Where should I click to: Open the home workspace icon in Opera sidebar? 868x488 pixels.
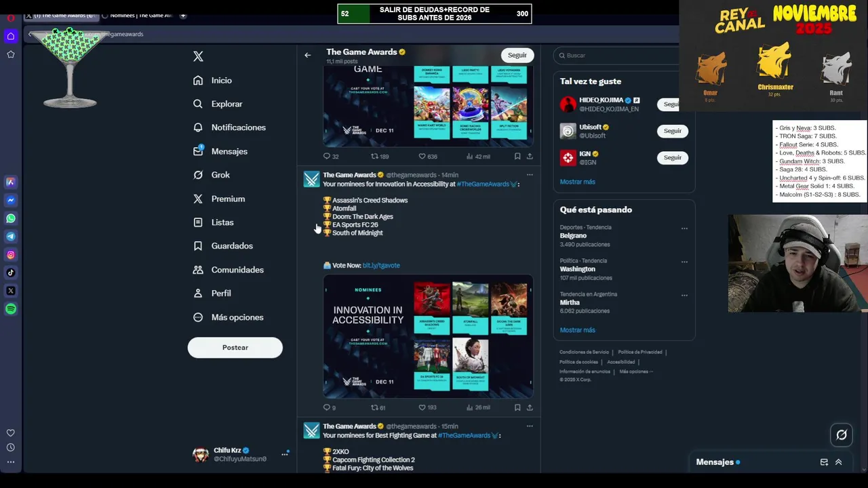coord(11,36)
